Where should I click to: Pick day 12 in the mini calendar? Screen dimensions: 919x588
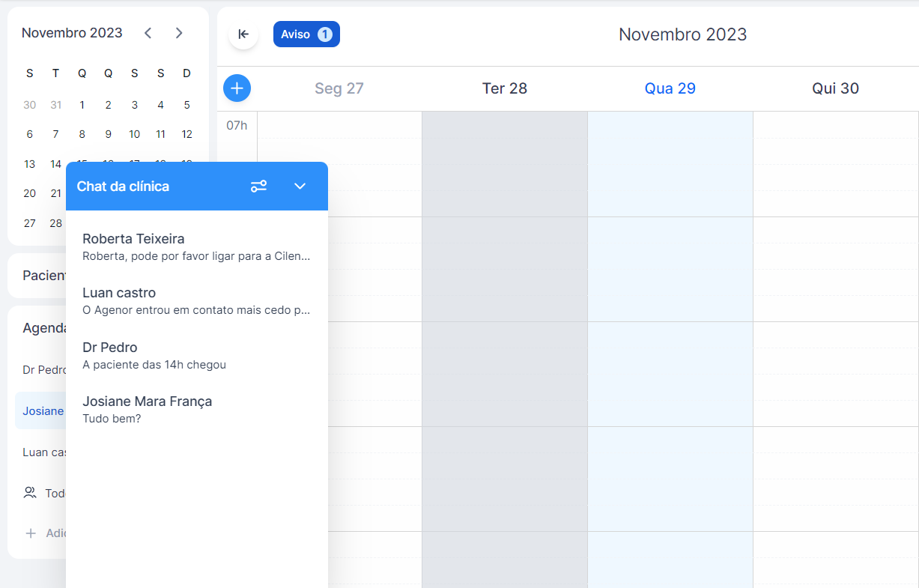pos(186,134)
